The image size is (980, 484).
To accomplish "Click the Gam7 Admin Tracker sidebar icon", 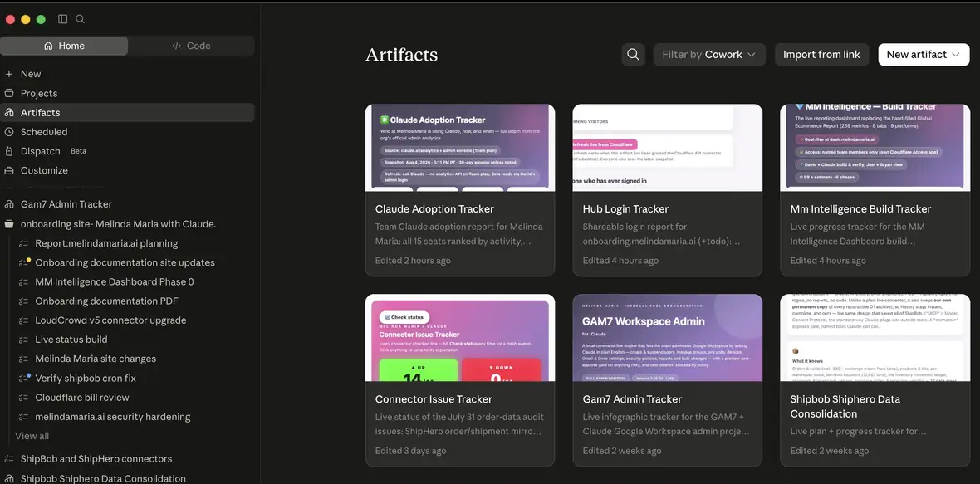I will point(9,204).
